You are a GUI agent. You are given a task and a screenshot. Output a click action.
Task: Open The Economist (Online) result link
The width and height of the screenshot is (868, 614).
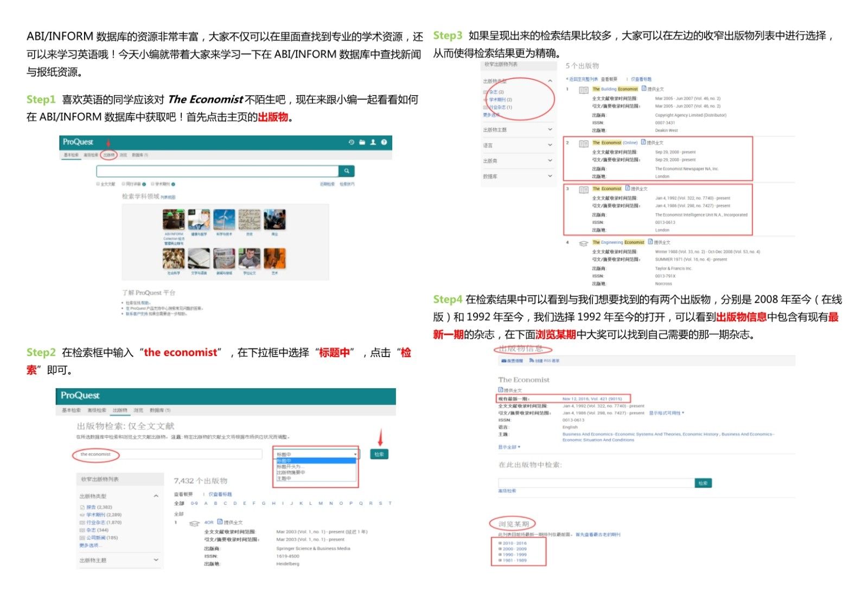click(615, 143)
